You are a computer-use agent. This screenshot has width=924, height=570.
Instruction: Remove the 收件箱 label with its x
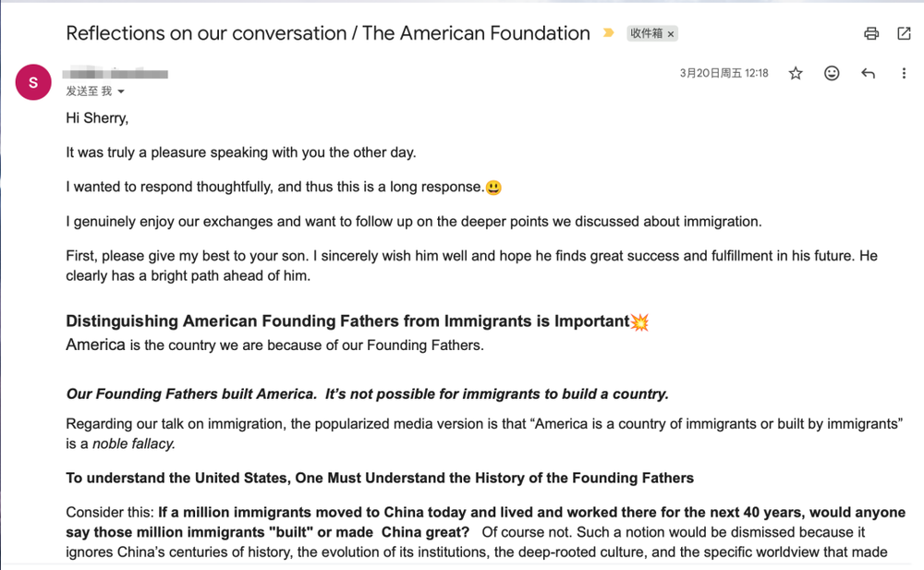click(671, 34)
